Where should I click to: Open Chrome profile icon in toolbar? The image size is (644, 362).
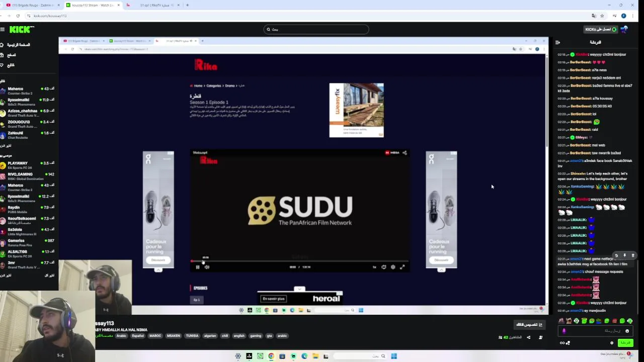[623, 16]
